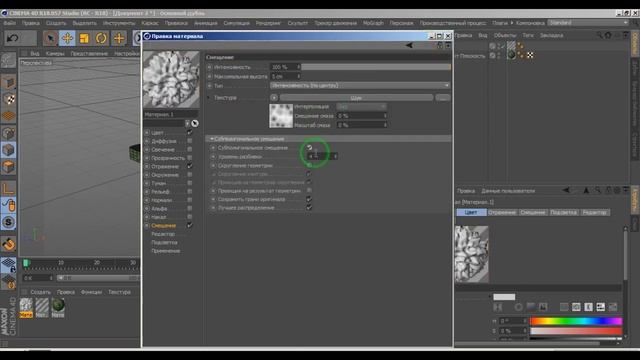Enable the Диффузия channel checkbox
This screenshot has width=640, height=360.
[x=189, y=141]
